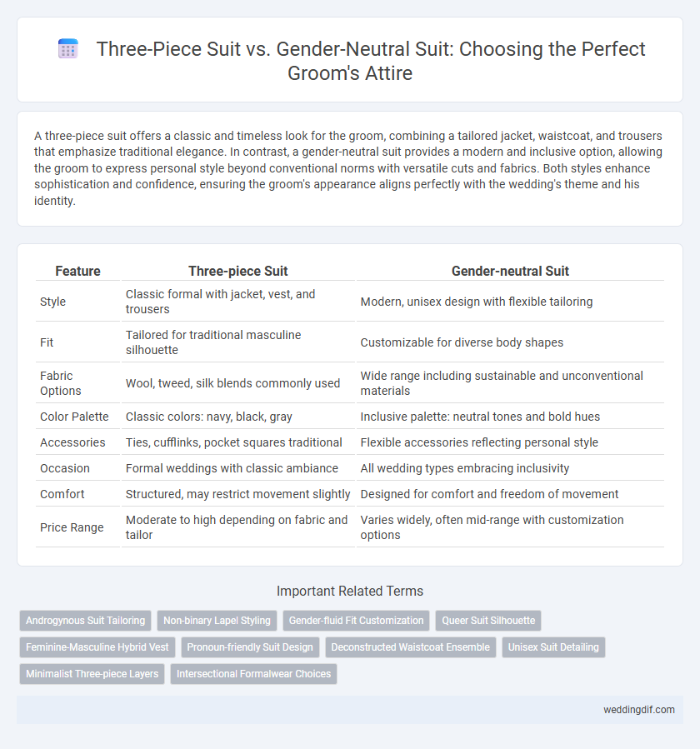Screen dimensions: 700x749
Task: Open the Unisex Suit Detailing tag
Action: [553, 647]
